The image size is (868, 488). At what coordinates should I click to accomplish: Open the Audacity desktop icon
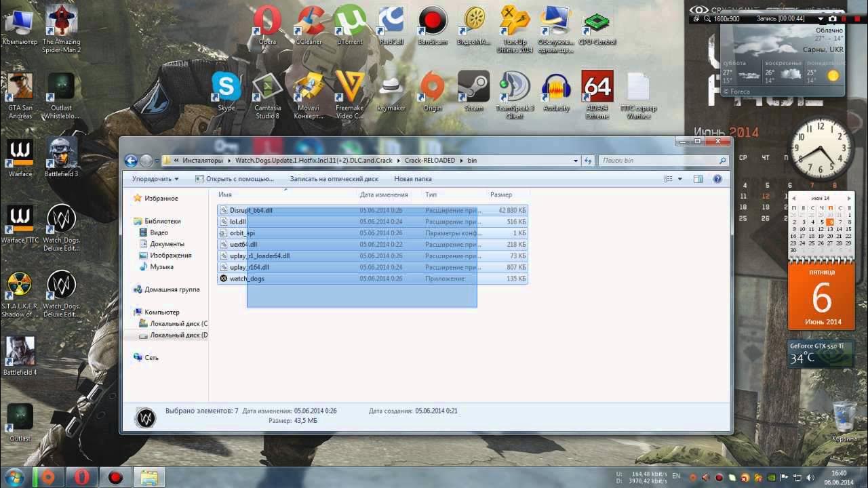tap(556, 91)
